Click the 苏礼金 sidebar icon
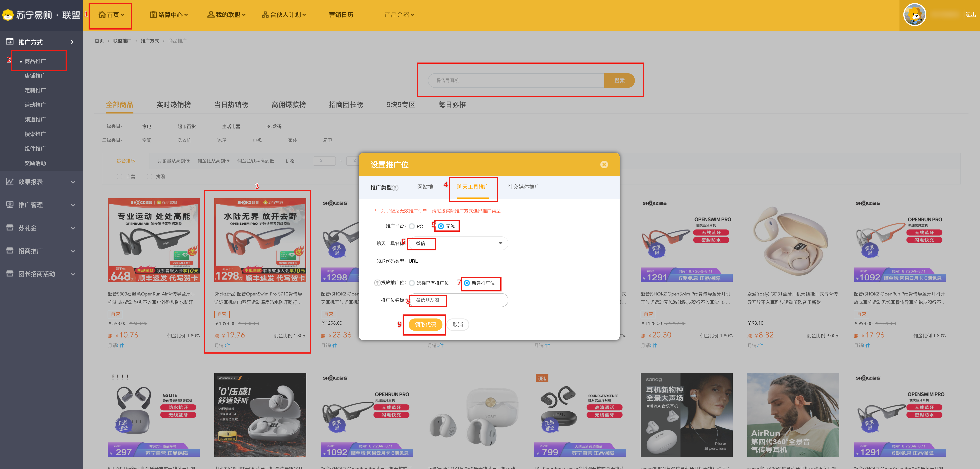This screenshot has height=469, width=980. (10, 227)
